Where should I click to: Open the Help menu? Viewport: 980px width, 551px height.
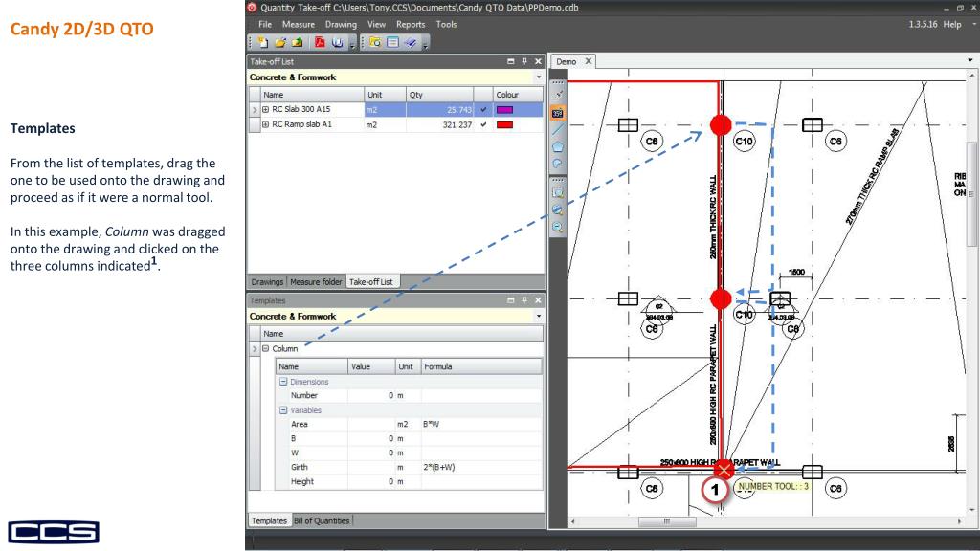click(952, 24)
